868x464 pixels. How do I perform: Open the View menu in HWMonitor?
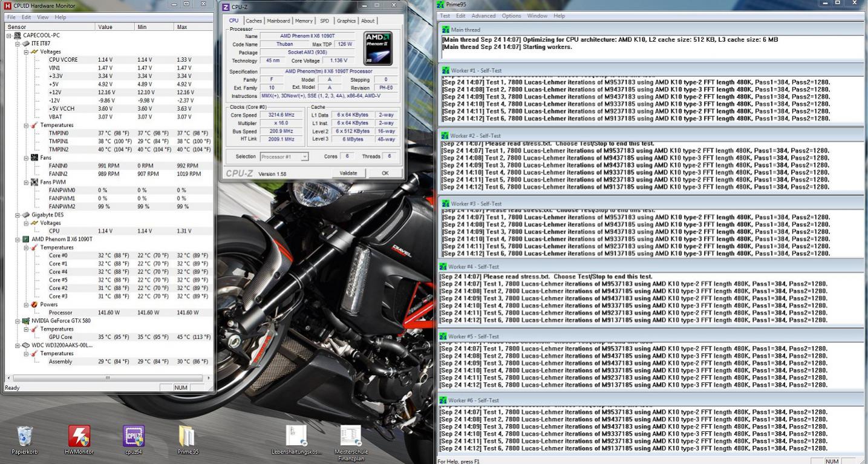43,17
